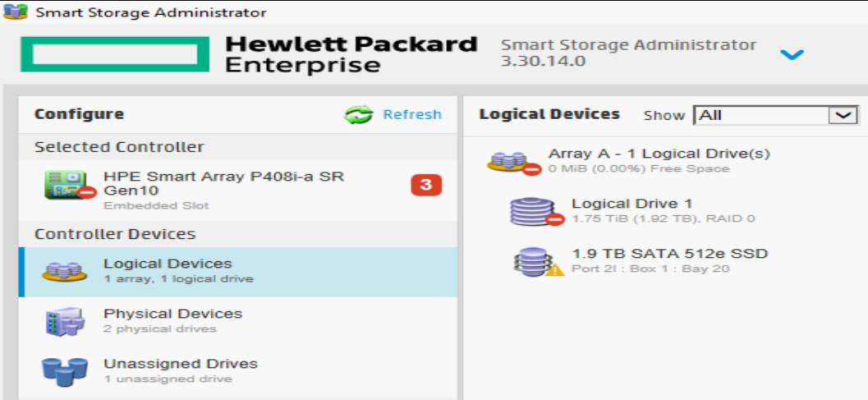
Task: Select Array A - 1 Logical Drive(s)
Action: [x=659, y=154]
